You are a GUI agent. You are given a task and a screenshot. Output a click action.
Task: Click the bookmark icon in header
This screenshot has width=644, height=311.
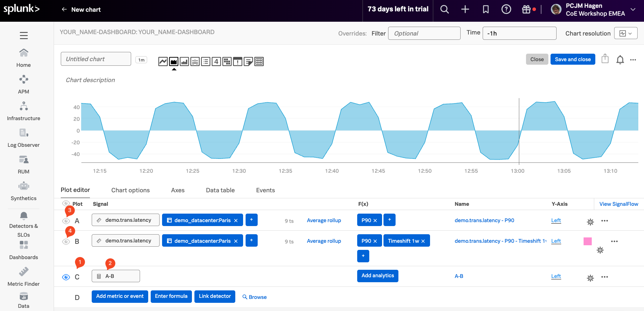(485, 10)
